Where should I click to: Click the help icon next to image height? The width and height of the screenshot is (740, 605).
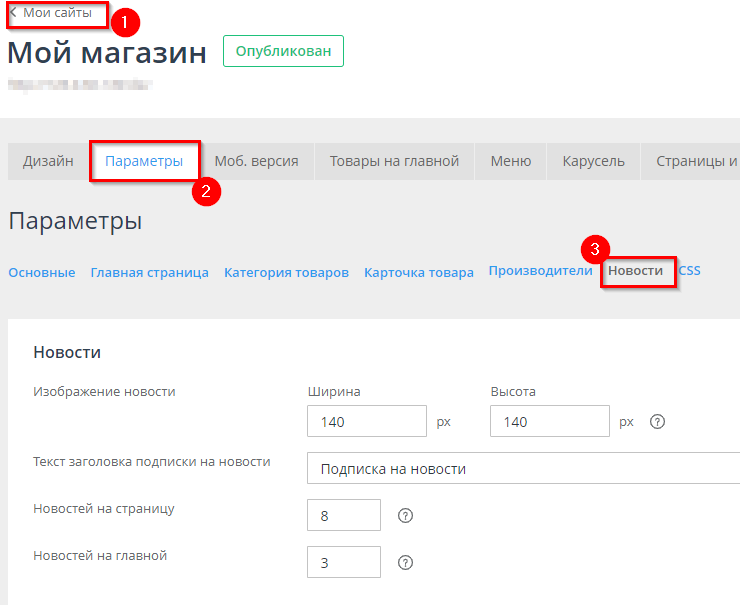(657, 422)
